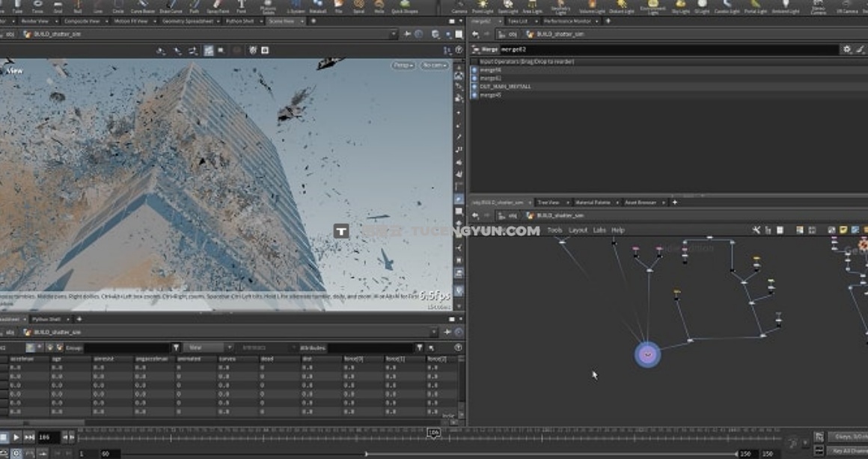
Task: Toggle merge66 input operator enable
Action: [474, 70]
